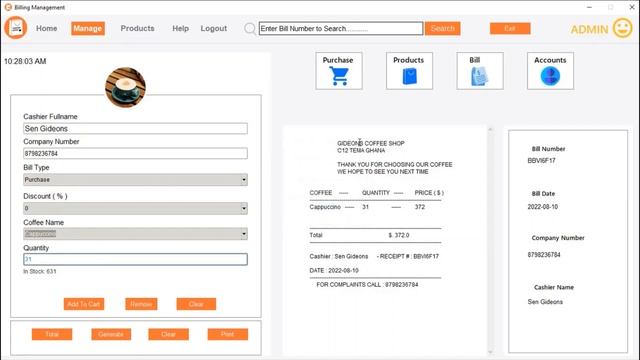
Task: Click the ADMIN label text
Action: 589,29
